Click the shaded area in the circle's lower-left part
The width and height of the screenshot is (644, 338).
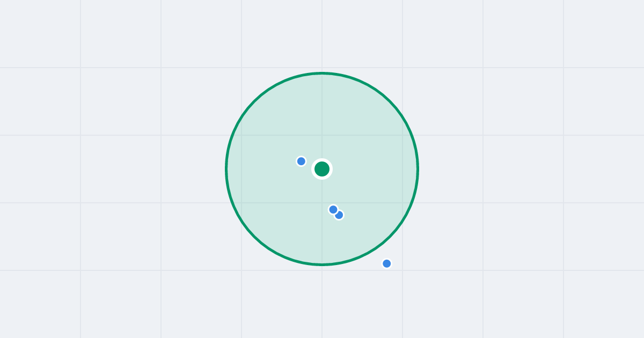(268, 220)
